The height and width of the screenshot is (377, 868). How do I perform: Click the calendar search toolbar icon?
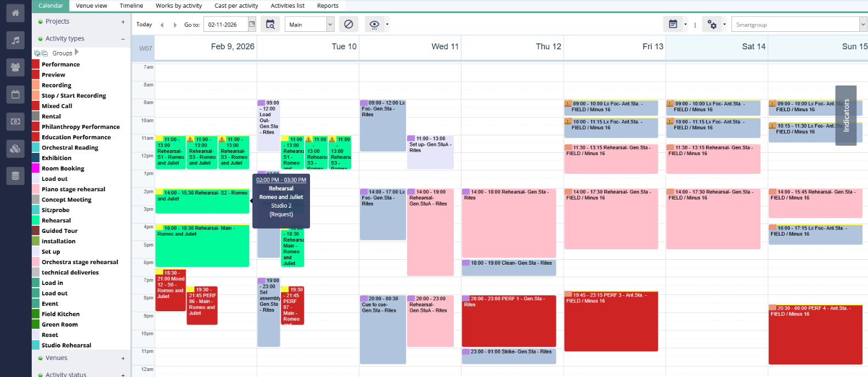tap(270, 25)
